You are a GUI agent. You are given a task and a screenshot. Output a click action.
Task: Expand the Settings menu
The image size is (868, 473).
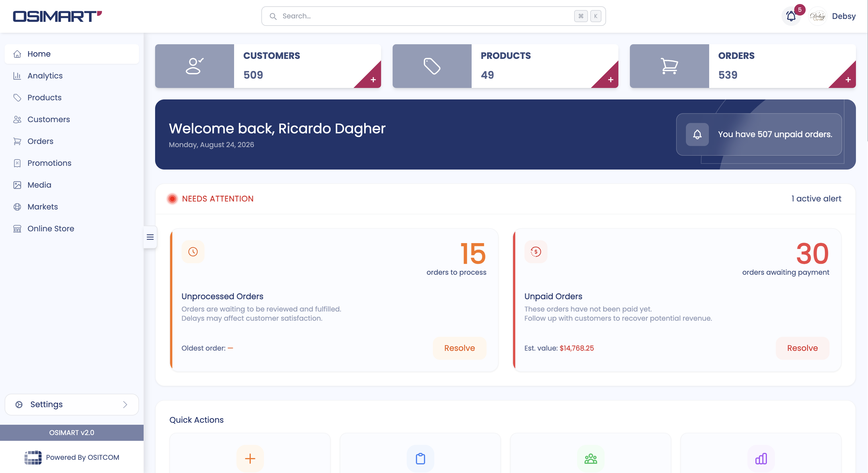(x=72, y=404)
